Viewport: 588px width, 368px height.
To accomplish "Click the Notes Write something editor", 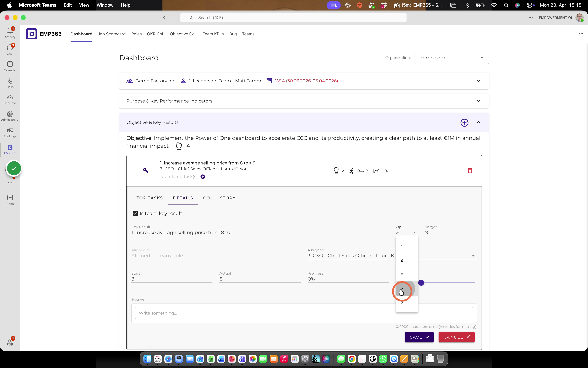I will point(304,313).
